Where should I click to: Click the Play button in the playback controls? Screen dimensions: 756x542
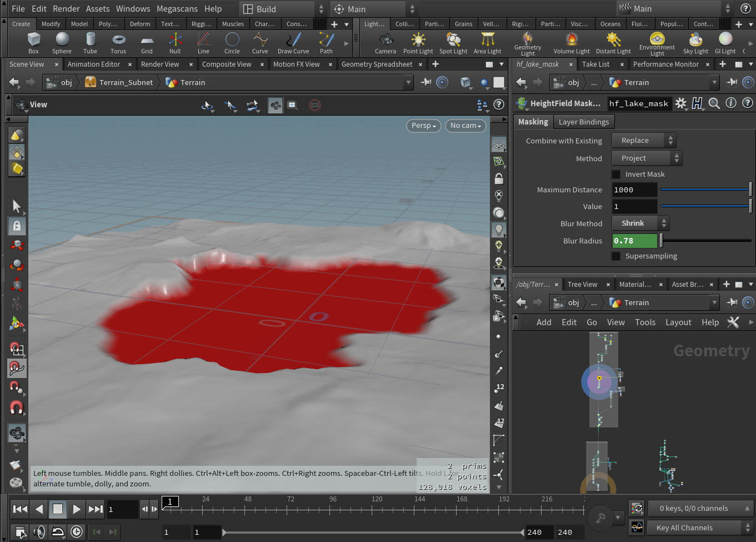coord(77,509)
